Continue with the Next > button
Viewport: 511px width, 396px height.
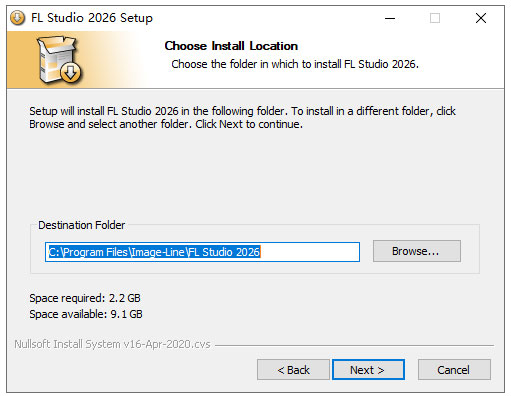(368, 370)
